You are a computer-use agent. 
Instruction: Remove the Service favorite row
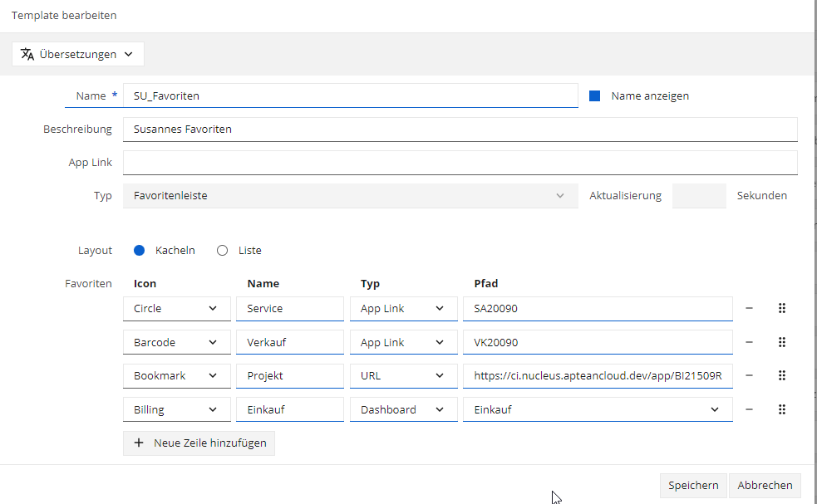click(749, 308)
